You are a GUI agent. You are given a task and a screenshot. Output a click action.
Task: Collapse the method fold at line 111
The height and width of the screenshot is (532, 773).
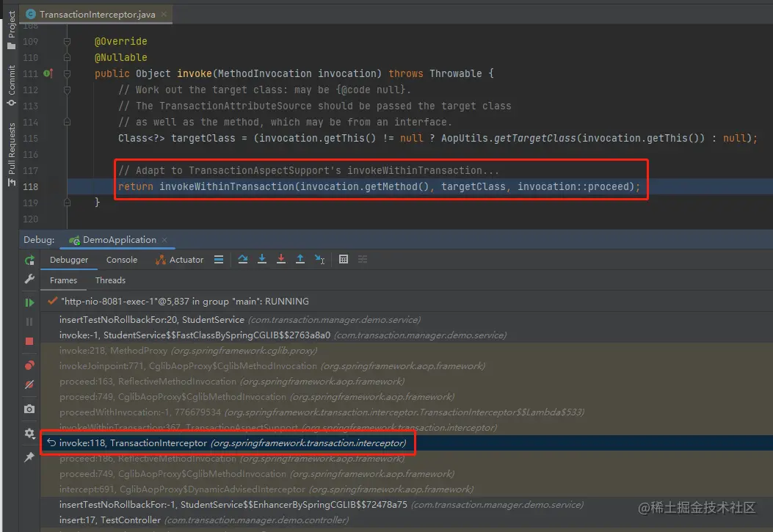pos(67,73)
